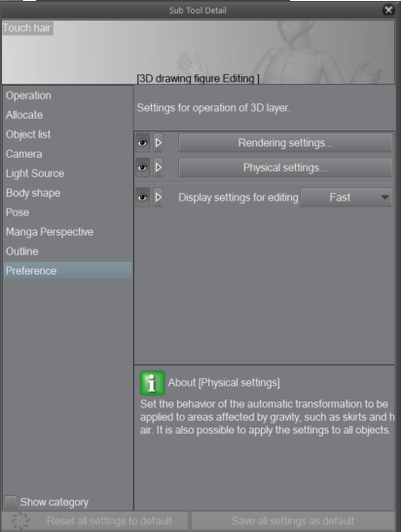
Task: Click the green info icon
Action: point(152,383)
